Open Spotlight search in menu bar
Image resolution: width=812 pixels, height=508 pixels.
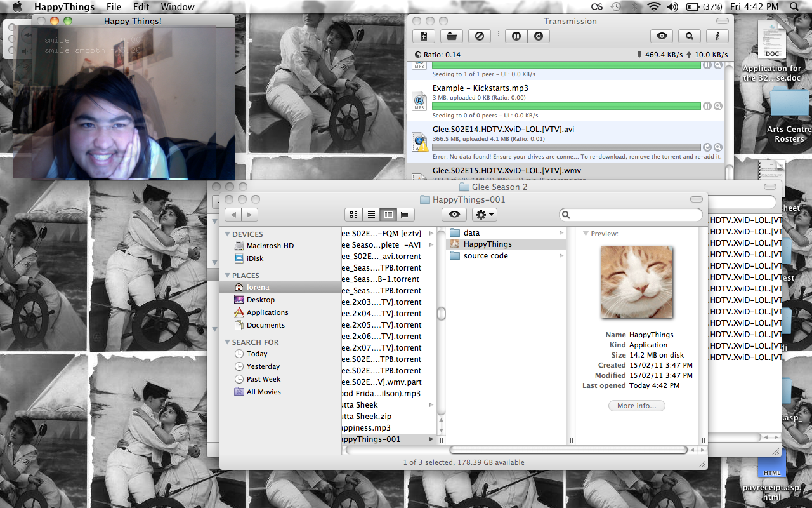(795, 7)
